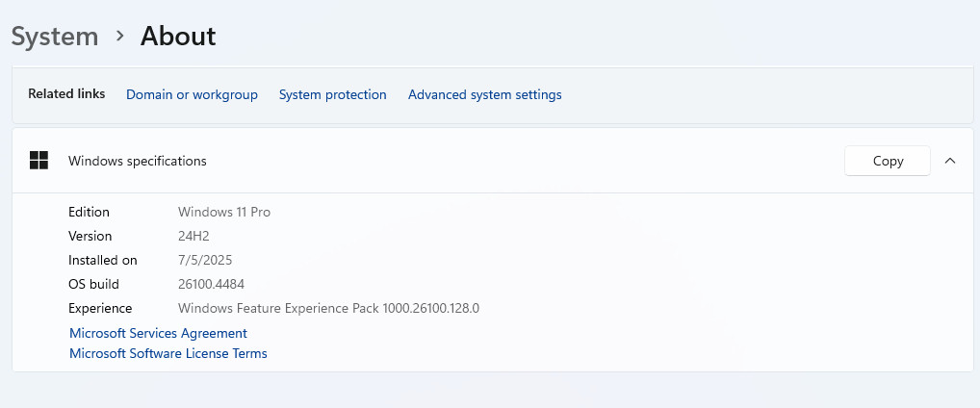
Task: Click the Related links label
Action: click(x=66, y=94)
